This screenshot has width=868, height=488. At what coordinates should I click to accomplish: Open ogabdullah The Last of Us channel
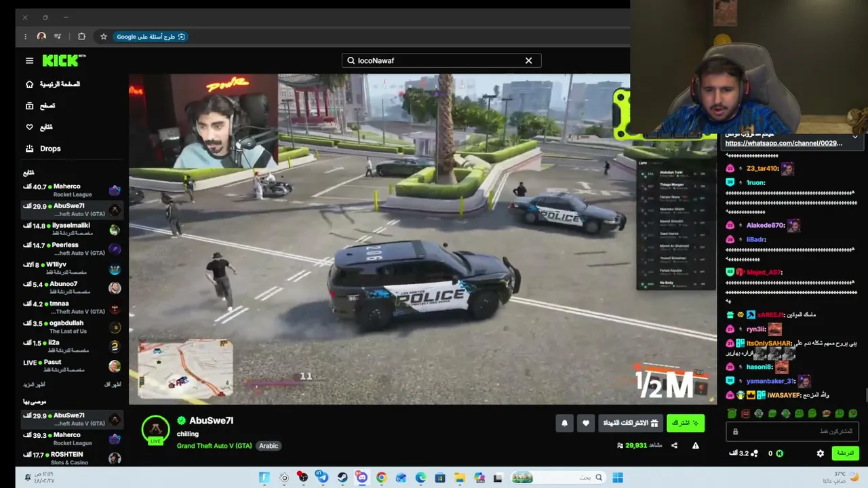pos(72,327)
